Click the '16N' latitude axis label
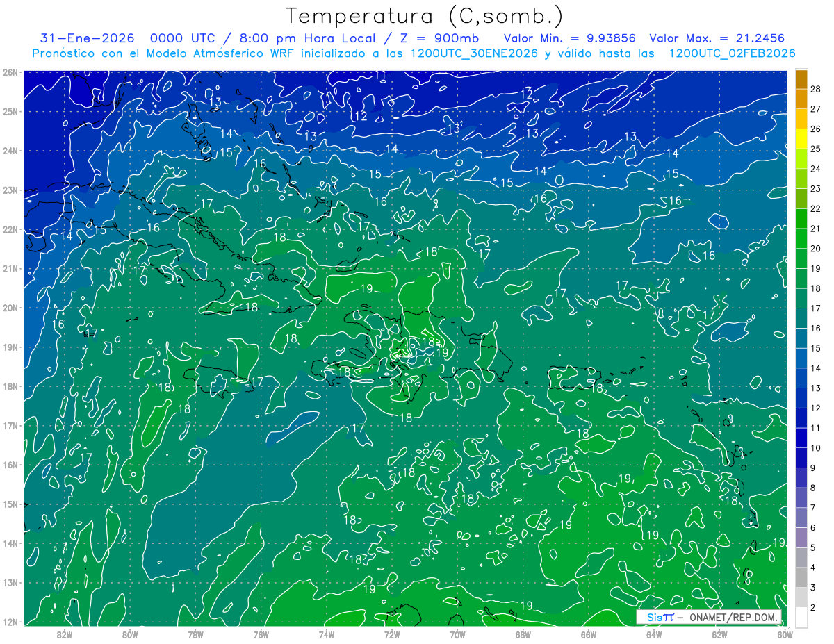The height and width of the screenshot is (644, 834). 10,465
